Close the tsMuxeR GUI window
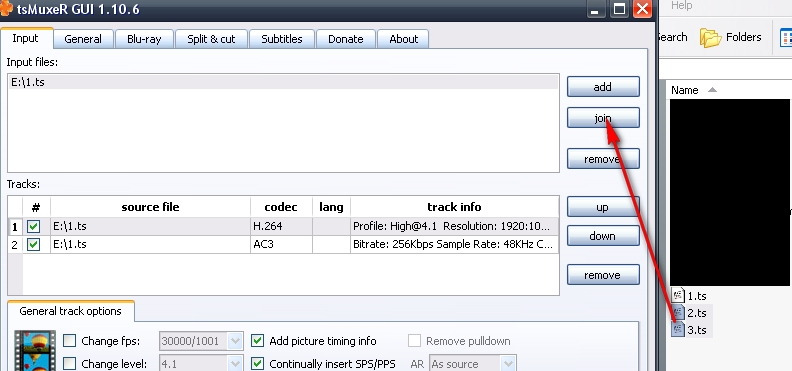 click(642, 9)
